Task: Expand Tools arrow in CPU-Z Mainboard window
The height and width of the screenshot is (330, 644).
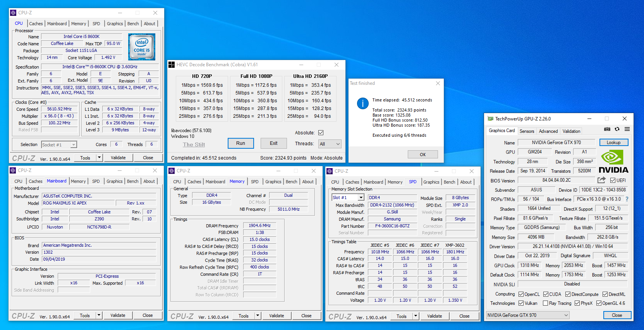Action: click(x=99, y=315)
